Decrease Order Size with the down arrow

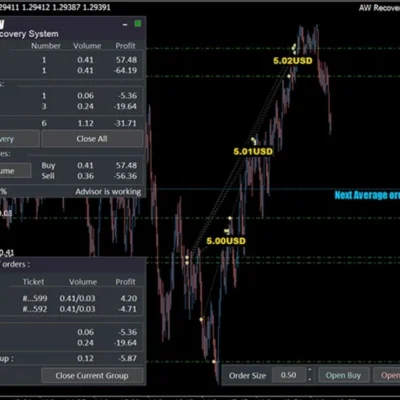point(310,379)
